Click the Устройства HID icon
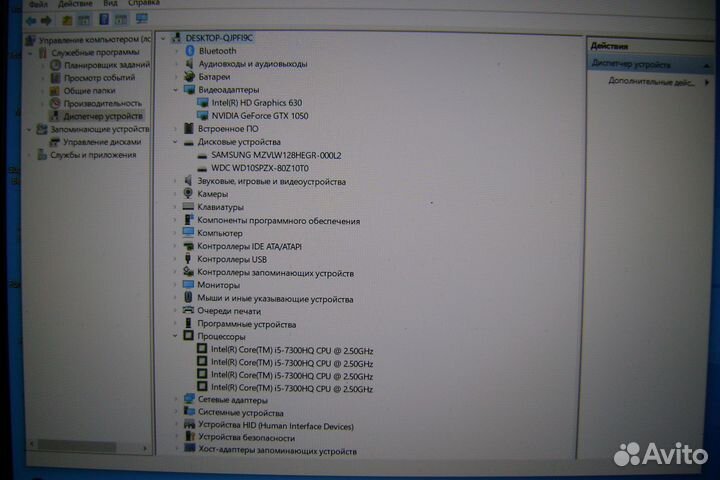The height and width of the screenshot is (480, 720). coord(189,424)
